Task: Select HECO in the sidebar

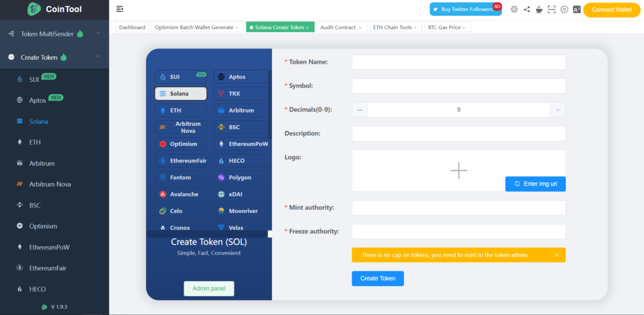Action: (x=54, y=289)
